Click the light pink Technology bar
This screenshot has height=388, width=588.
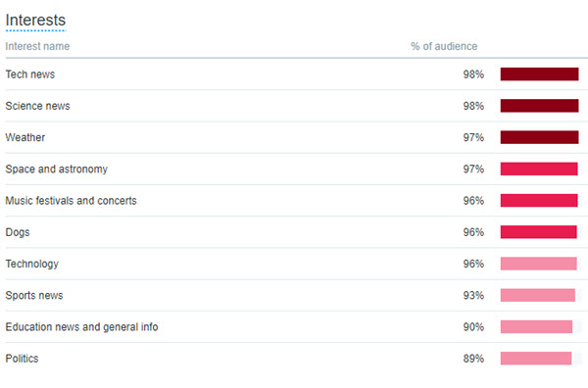pyautogui.click(x=538, y=264)
